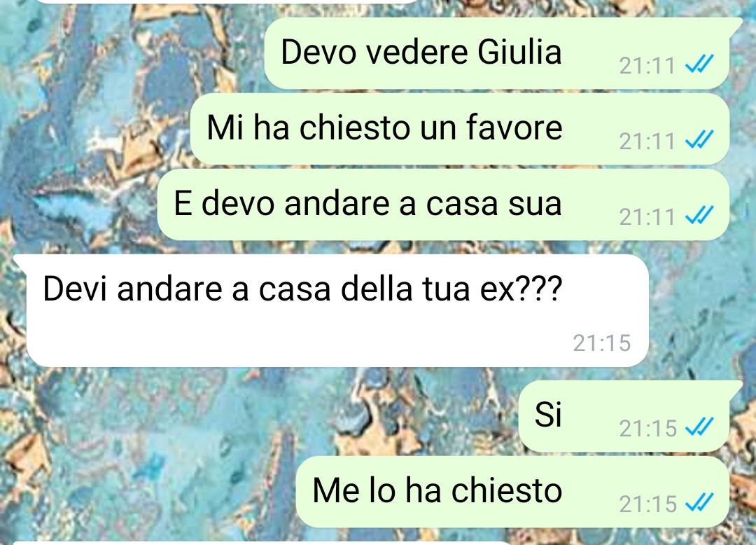Tap the timestamp on "Mi ha chiesto un favore"
756x545 pixels.
click(x=647, y=142)
